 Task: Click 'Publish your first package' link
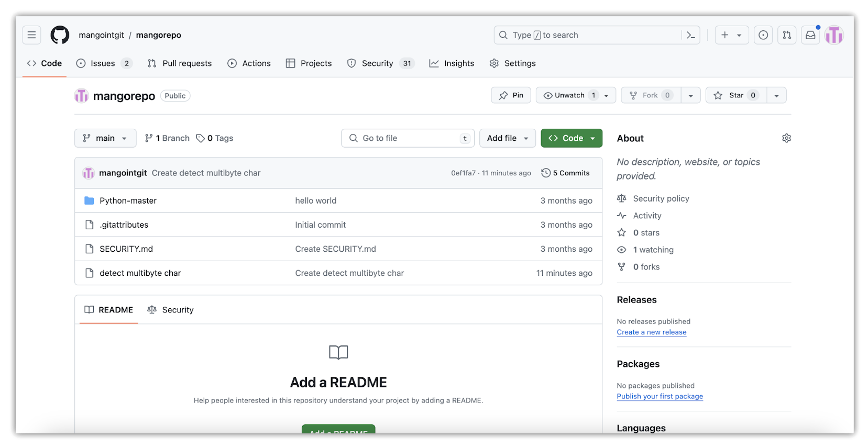(660, 396)
